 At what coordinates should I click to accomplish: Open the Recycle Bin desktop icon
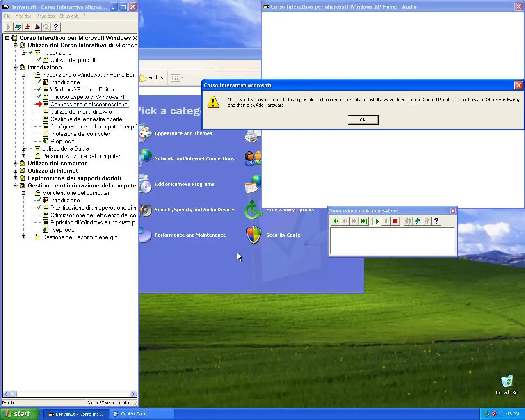[x=507, y=385]
